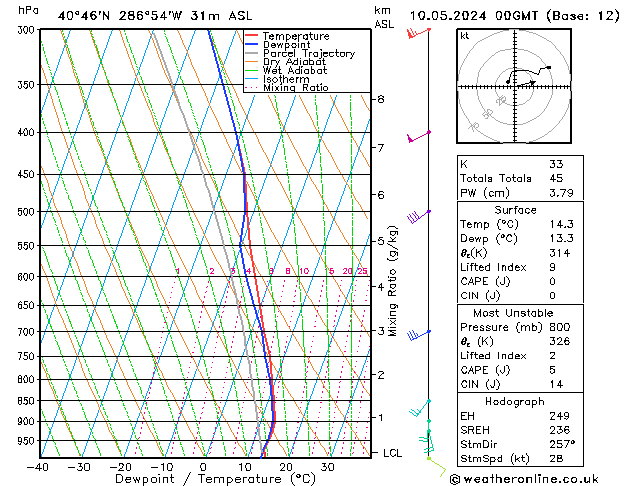Viewport: 629px width, 486px height.
Task: Click the storm motion arrow in hodograph
Action: [x=525, y=84]
